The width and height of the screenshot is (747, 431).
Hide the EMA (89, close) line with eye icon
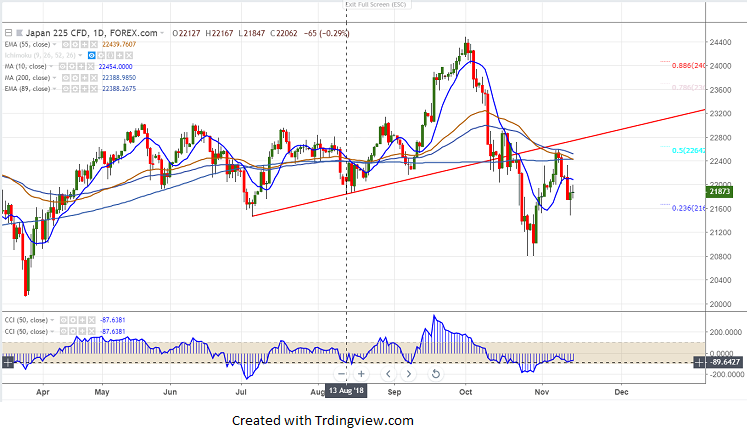(66, 89)
